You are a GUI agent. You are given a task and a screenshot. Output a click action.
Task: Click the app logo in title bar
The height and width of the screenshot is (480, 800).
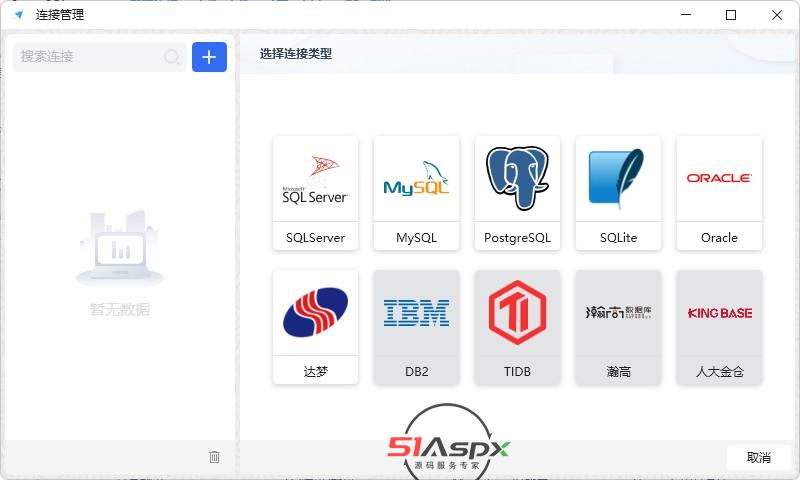[19, 14]
